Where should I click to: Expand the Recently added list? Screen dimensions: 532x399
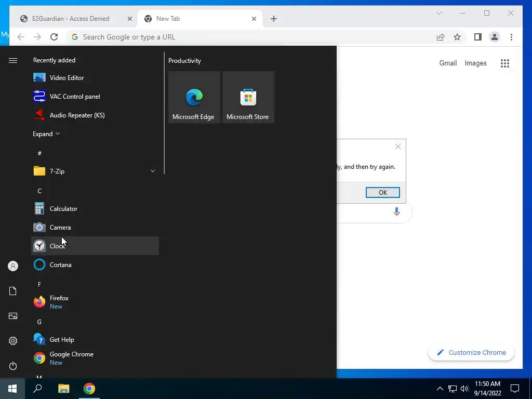[x=46, y=134]
